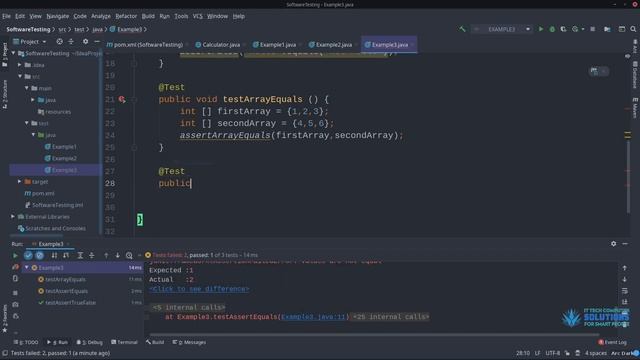Toggle Sort by Duration in test results
The height and width of the screenshot is (360, 640).
coord(66,256)
